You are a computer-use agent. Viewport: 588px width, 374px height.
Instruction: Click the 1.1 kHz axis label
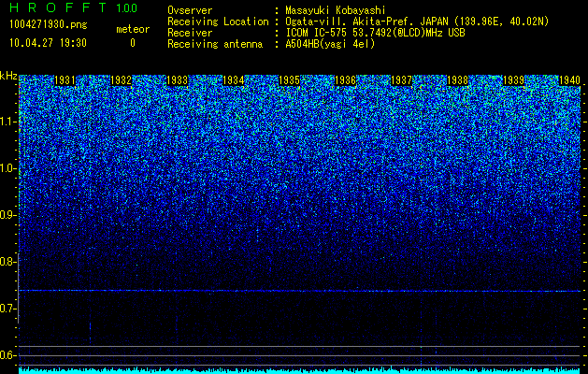point(8,122)
